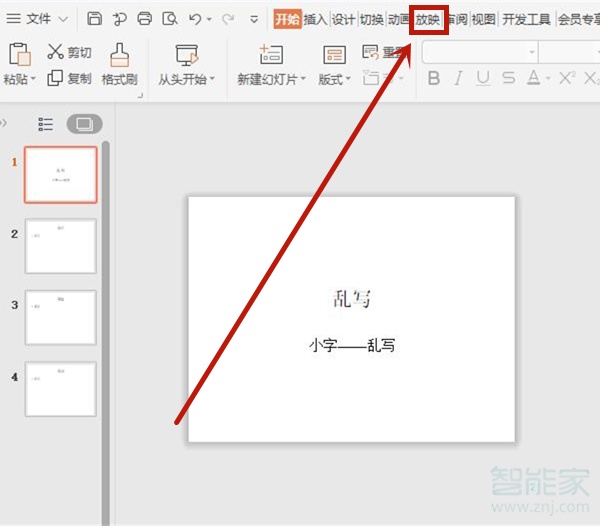Toggle Bold formatting button
This screenshot has width=600, height=526.
click(433, 78)
